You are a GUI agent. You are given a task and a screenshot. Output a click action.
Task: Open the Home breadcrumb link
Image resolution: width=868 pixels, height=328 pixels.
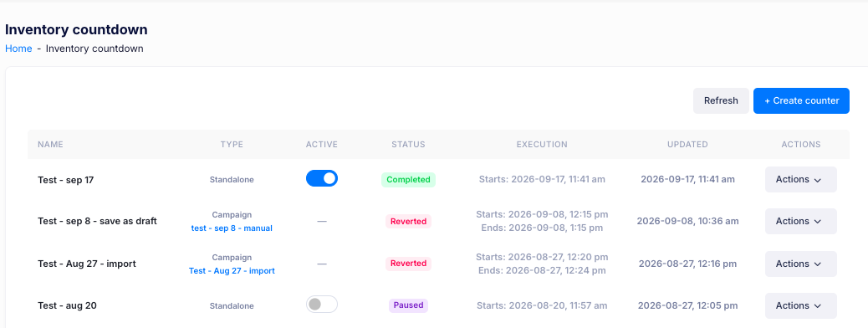(18, 49)
